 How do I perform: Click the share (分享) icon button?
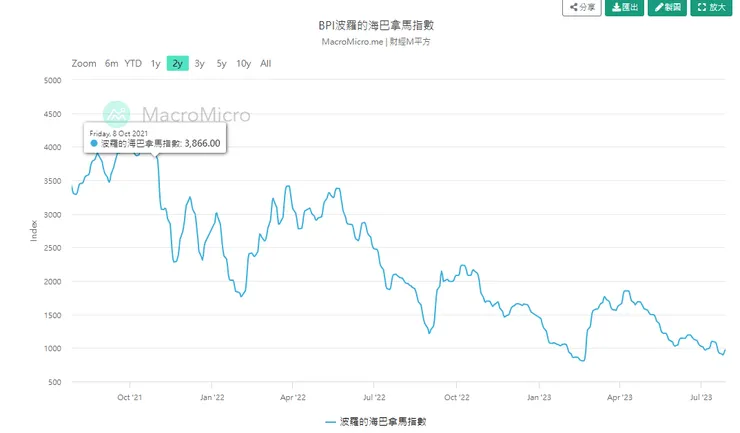tap(573, 7)
